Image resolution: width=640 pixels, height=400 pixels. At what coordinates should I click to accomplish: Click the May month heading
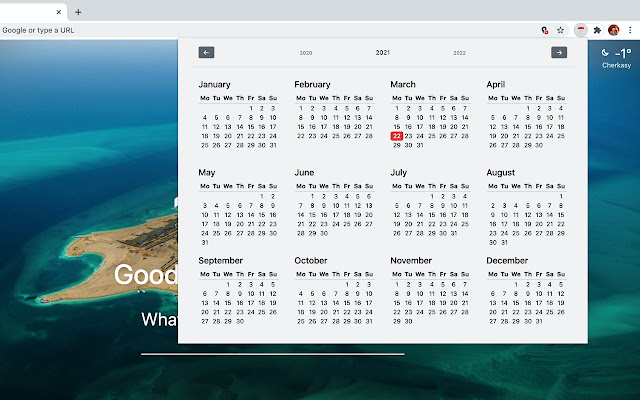(207, 173)
